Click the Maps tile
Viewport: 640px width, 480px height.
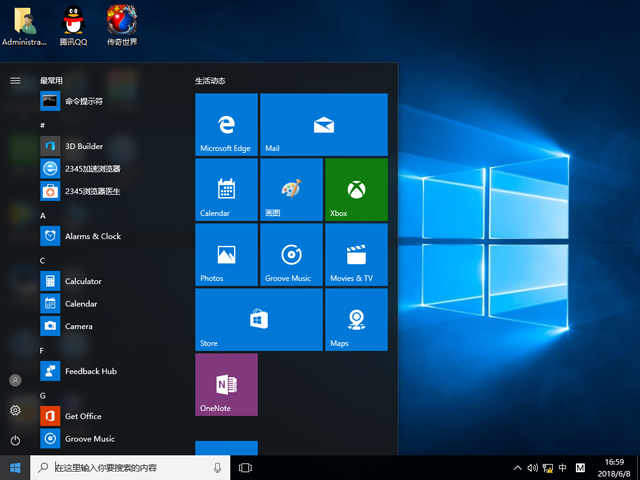[356, 320]
